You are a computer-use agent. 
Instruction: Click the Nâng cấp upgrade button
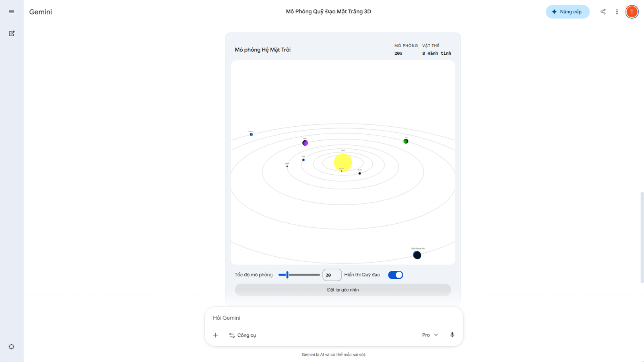pyautogui.click(x=567, y=12)
